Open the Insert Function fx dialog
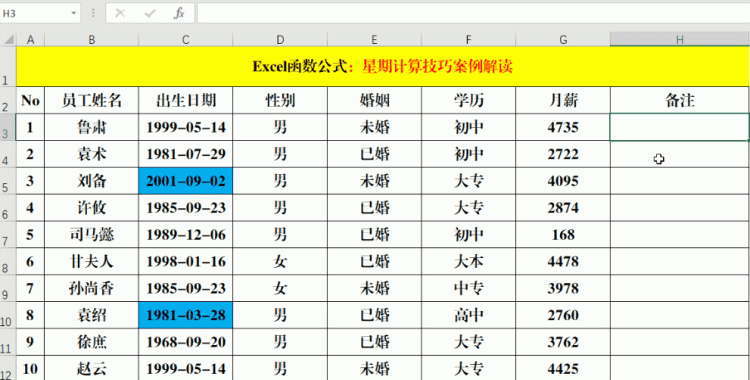 [x=179, y=13]
